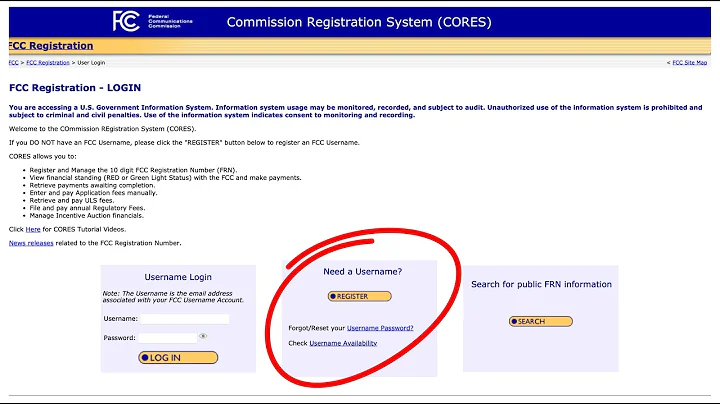The height and width of the screenshot is (404, 720).
Task: Select 'Federal Communications Commission' logo text
Action: [x=170, y=21]
